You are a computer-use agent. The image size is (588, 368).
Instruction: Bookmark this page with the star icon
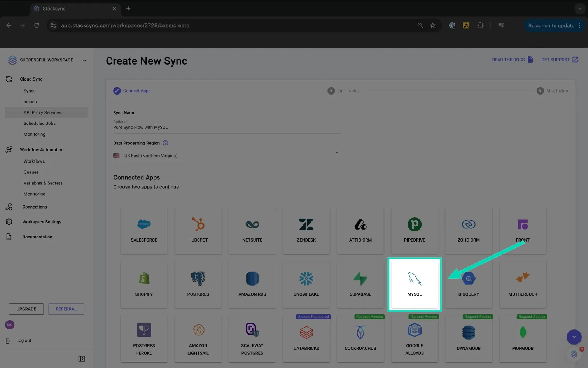tap(433, 25)
